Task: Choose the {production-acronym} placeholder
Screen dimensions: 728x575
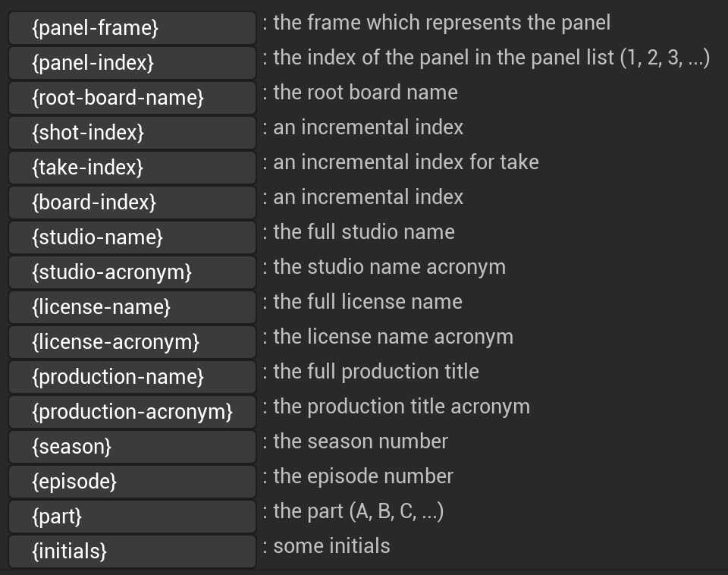Action: click(132, 412)
